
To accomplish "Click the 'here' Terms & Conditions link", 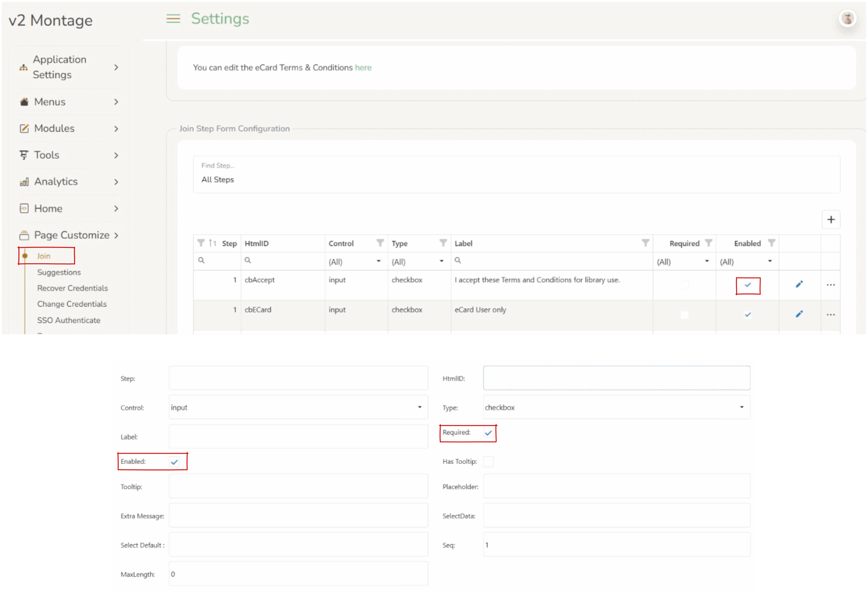I will click(x=363, y=67).
